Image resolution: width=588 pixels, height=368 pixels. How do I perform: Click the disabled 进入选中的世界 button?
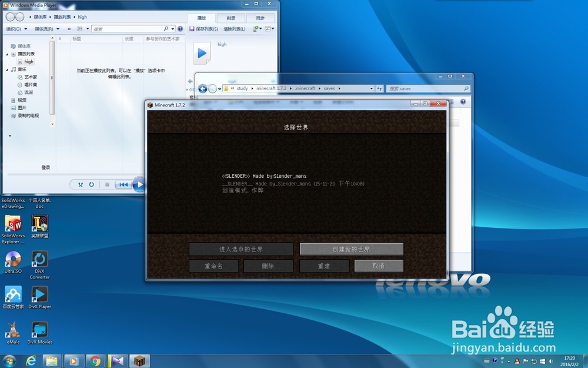241,249
